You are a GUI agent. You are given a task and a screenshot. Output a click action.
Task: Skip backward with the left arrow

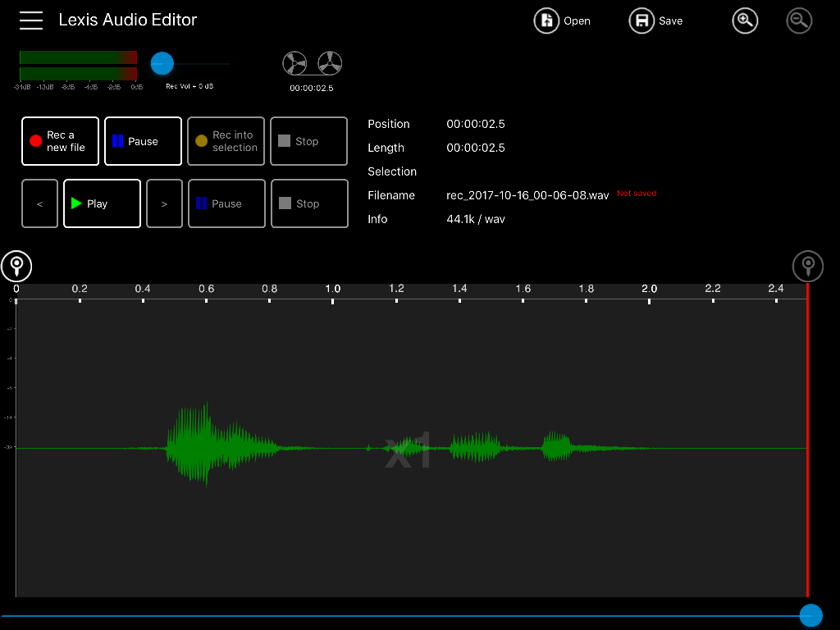point(39,203)
